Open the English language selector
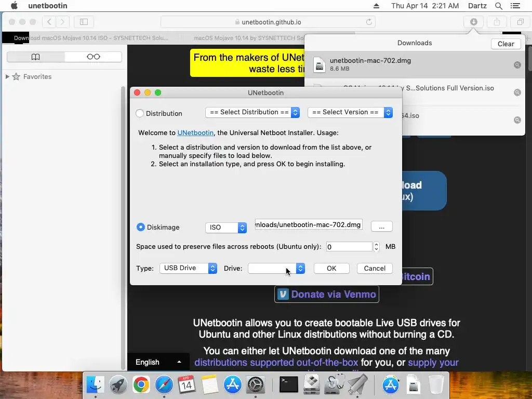 158,362
